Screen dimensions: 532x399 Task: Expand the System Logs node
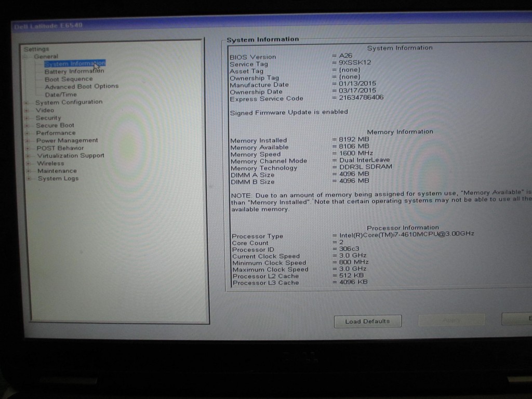(30, 179)
